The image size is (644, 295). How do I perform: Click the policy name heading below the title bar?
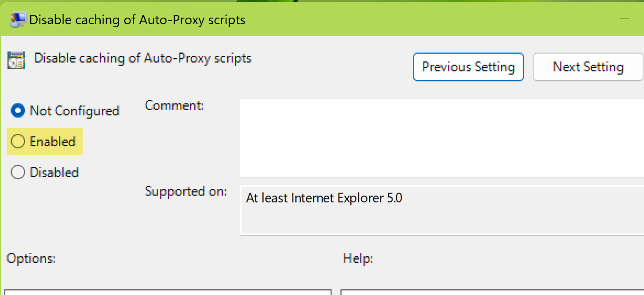coord(143,58)
